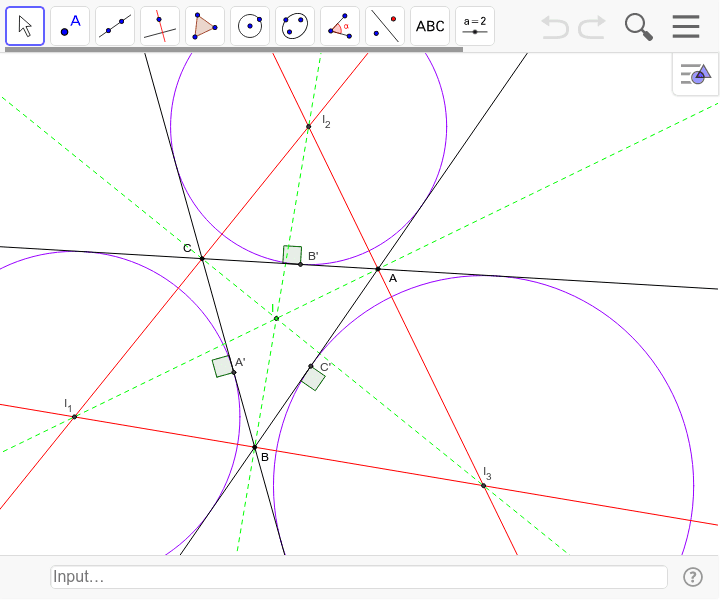Select the Slider a=2 tool
The image size is (720, 600).
(475, 26)
